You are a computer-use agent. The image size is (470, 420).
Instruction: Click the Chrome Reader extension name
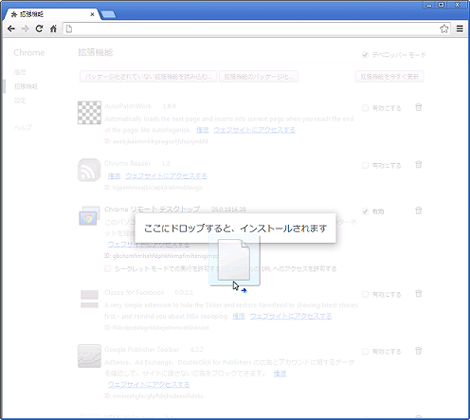(x=128, y=163)
